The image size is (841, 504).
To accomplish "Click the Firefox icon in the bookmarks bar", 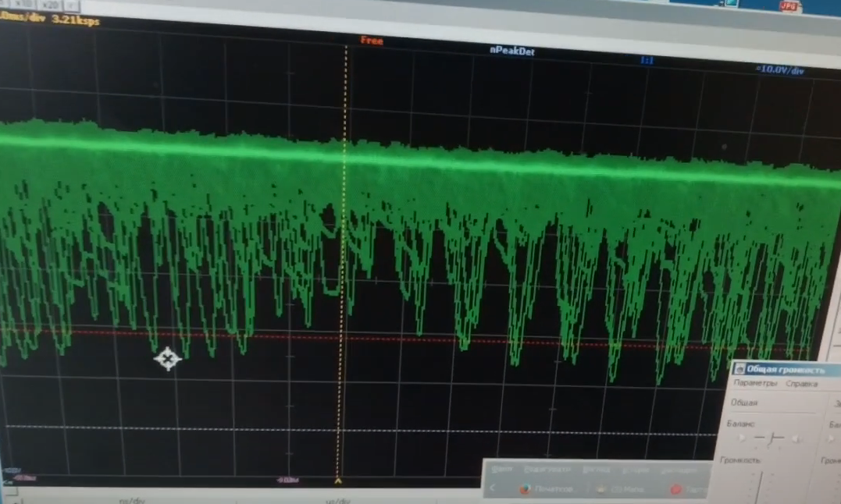I will [x=526, y=489].
